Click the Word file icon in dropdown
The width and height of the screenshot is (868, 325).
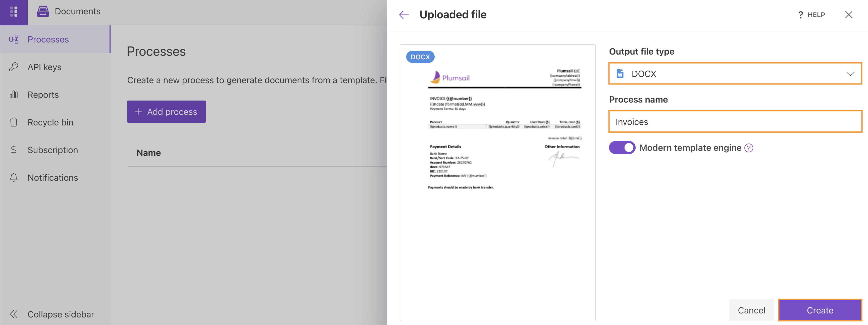pos(620,74)
